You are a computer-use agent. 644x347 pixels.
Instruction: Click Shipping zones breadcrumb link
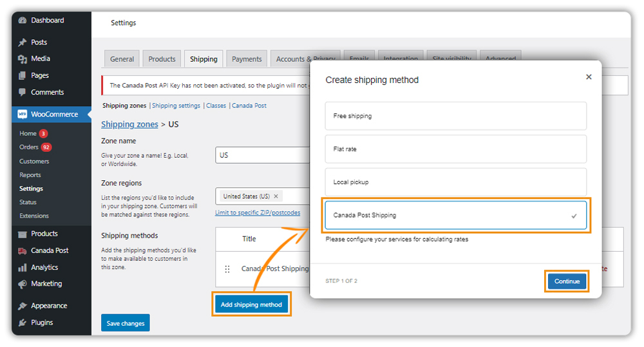click(x=130, y=124)
